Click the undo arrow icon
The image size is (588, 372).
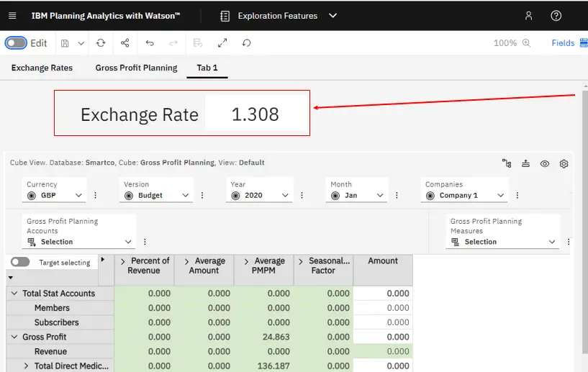point(150,43)
